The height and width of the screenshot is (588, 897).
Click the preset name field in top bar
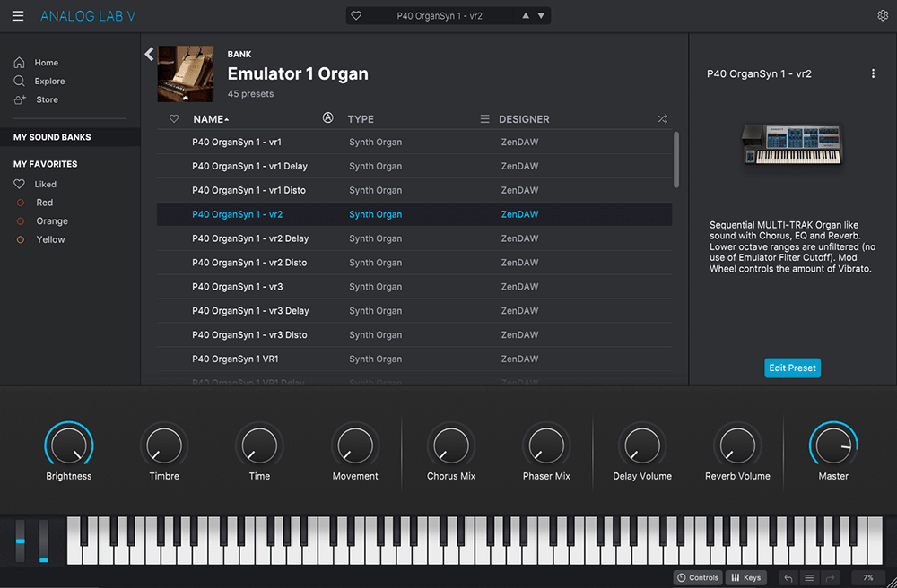[440, 16]
